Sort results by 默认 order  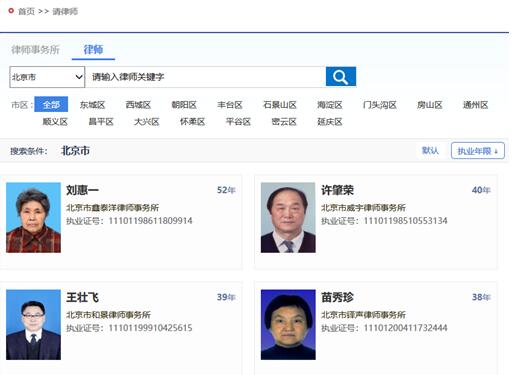click(x=430, y=151)
